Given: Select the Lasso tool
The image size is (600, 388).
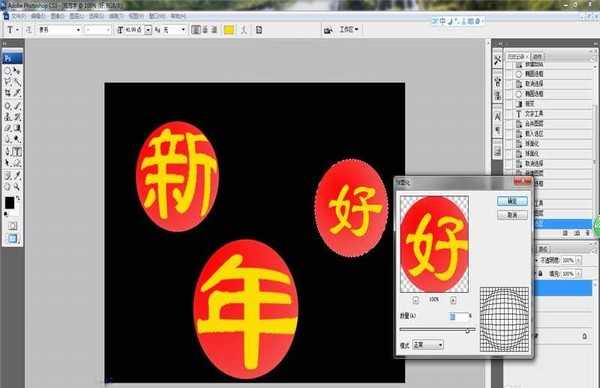Looking at the screenshot, I should point(8,82).
